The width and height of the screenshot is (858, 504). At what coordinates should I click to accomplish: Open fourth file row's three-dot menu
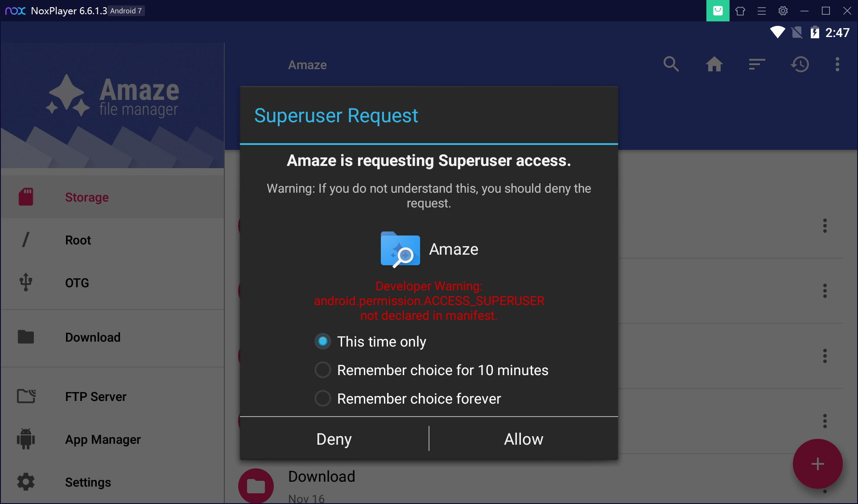pyautogui.click(x=825, y=421)
